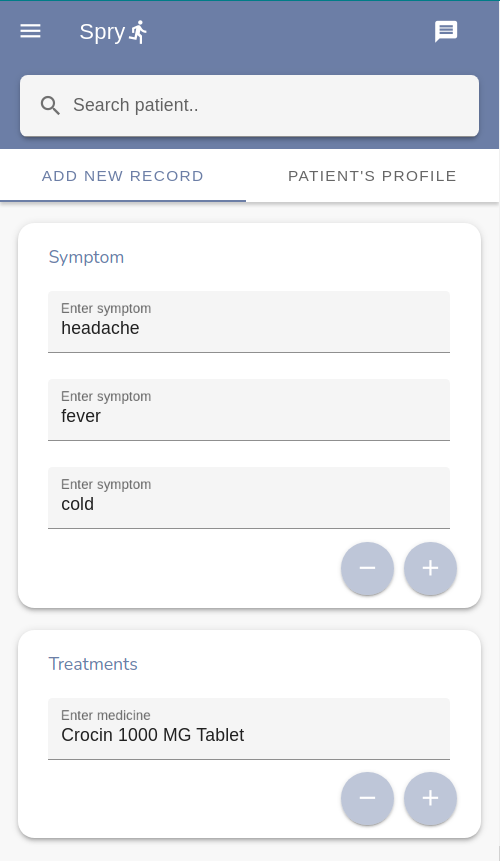The width and height of the screenshot is (500, 861).
Task: Click the Spry app title
Action: 102,32
